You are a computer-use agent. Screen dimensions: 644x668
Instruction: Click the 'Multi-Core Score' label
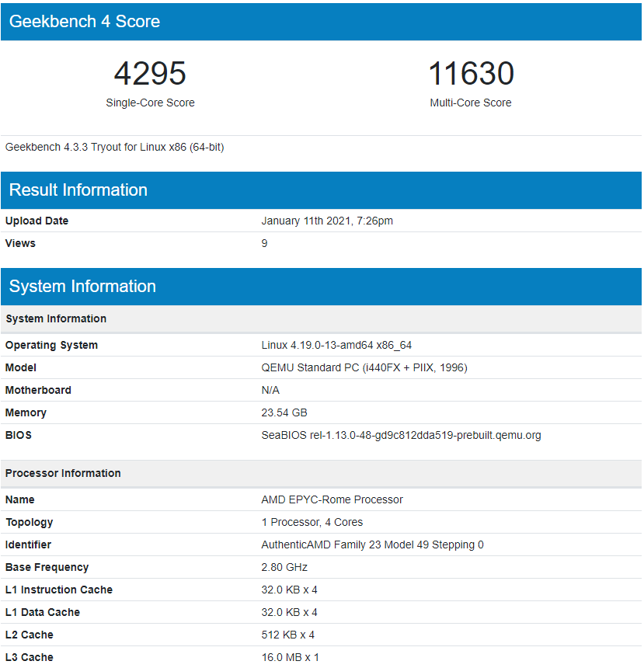pos(471,103)
